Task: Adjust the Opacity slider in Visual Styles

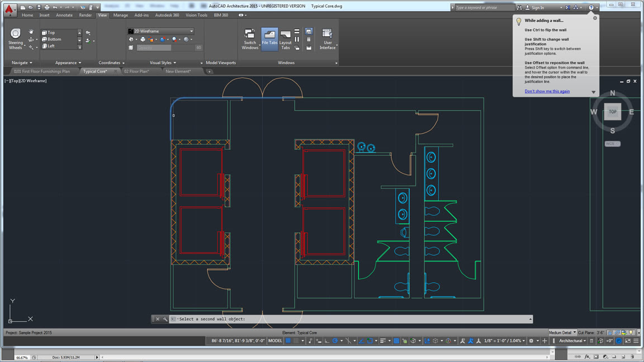Action: click(x=165, y=47)
